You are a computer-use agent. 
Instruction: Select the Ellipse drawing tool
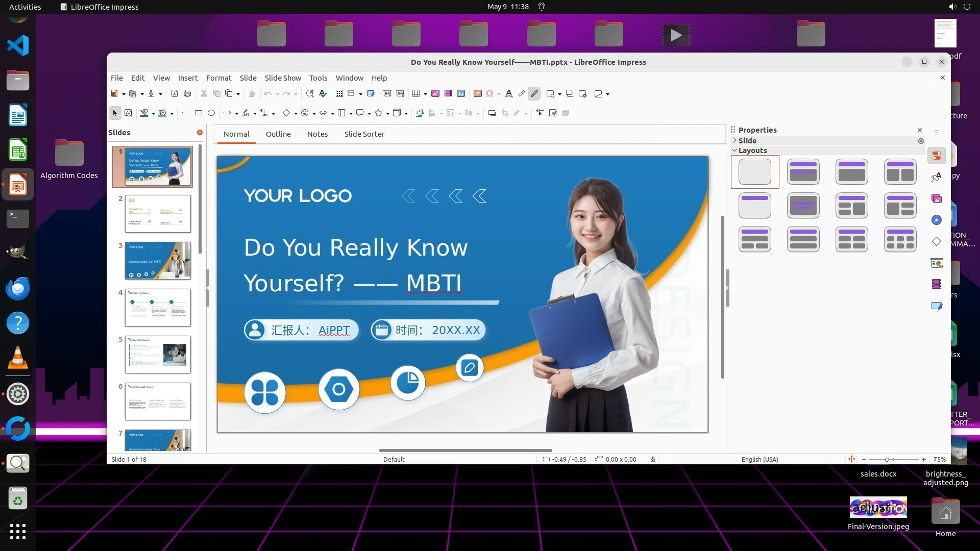(x=211, y=113)
